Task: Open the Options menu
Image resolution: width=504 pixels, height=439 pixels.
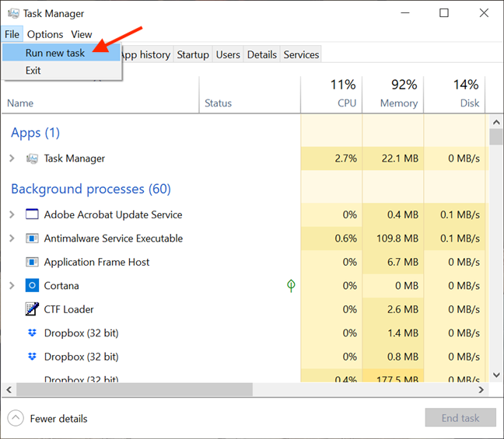Action: point(45,34)
